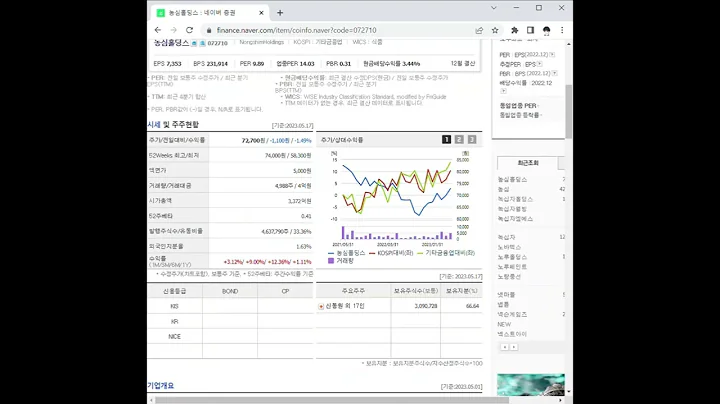Click first small icon beside 농심홀딩스 name
The width and height of the screenshot is (720, 404).
(194, 43)
